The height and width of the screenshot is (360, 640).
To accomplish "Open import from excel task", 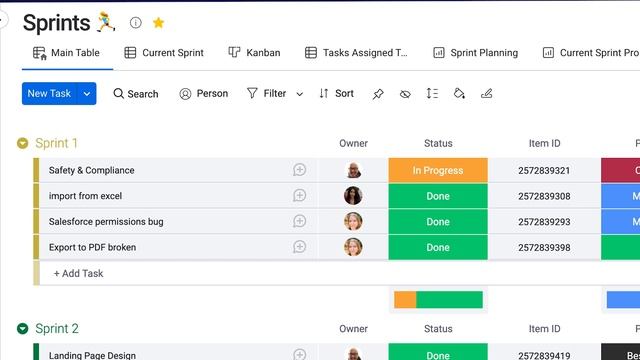I will [85, 196].
